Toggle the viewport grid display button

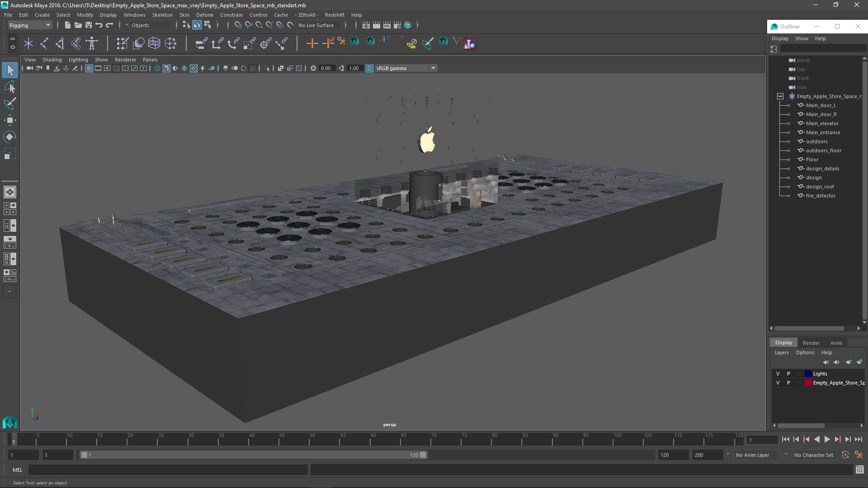(x=89, y=68)
